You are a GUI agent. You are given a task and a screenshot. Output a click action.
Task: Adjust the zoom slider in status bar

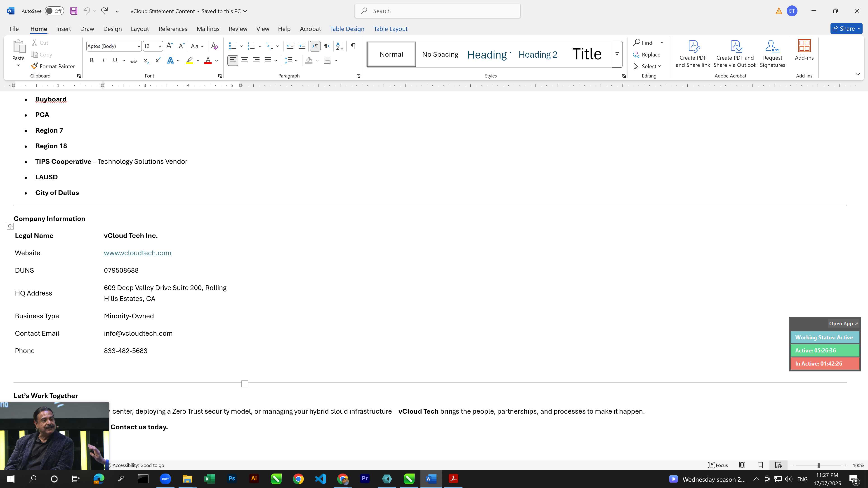click(x=818, y=465)
